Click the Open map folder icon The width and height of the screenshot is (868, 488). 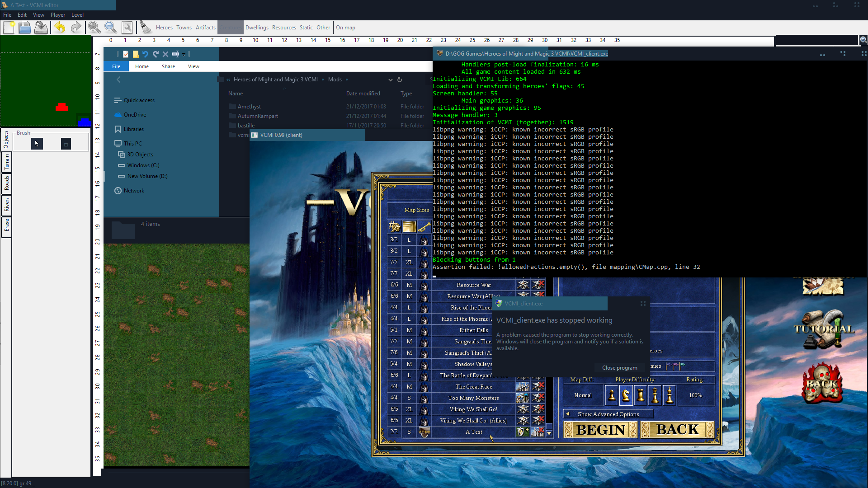(x=25, y=28)
